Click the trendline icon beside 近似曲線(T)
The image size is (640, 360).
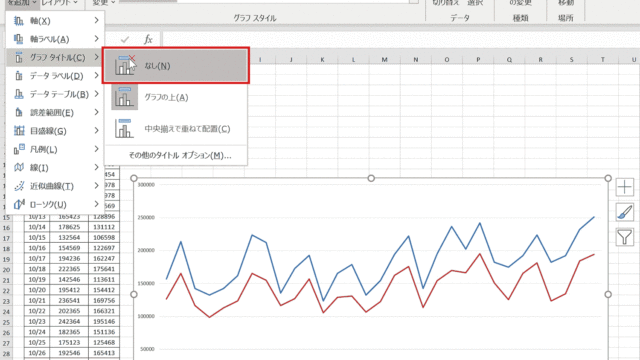tap(19, 186)
